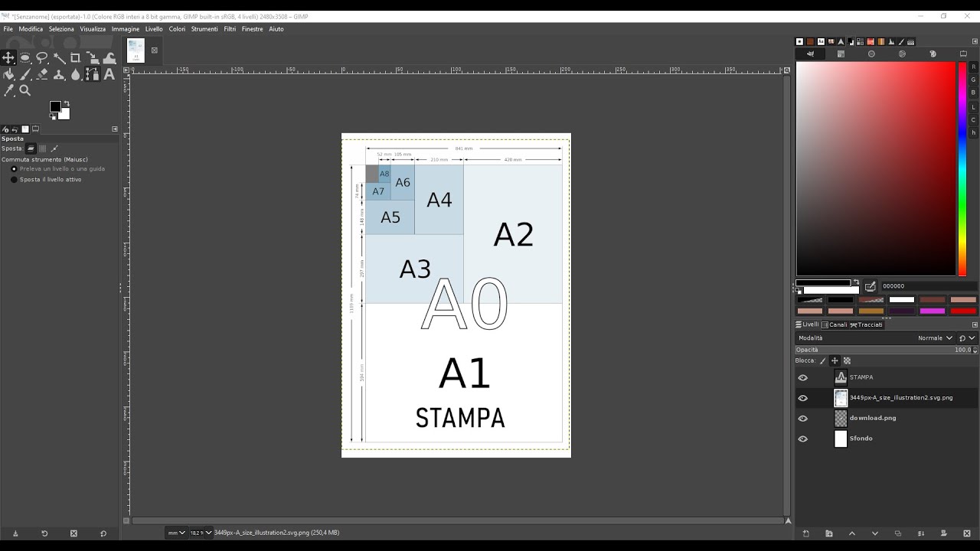980x551 pixels.
Task: Select the Eraser tool
Action: (42, 74)
